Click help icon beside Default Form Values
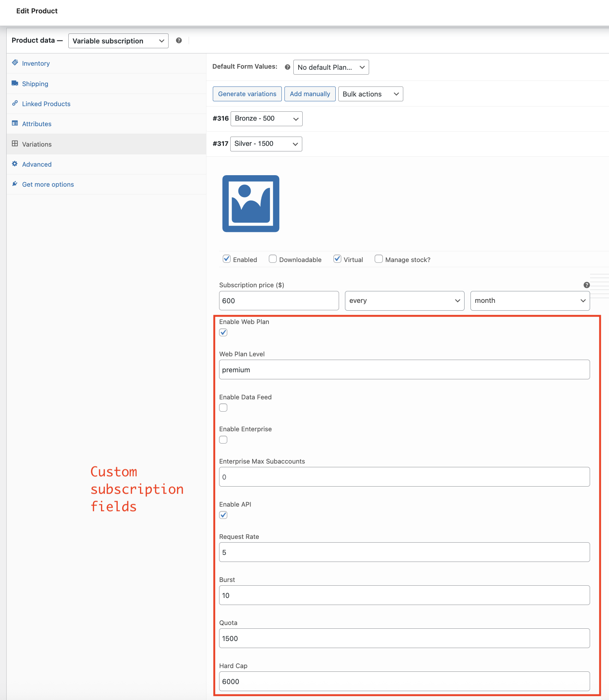The height and width of the screenshot is (700, 609). click(287, 67)
